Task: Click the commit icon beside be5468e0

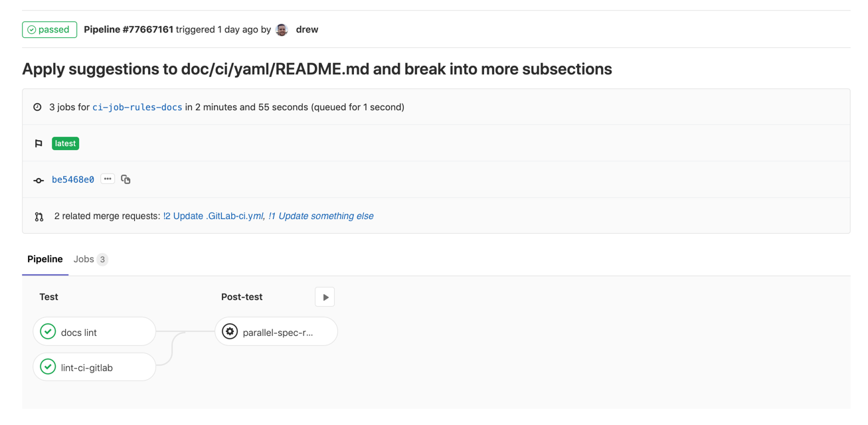Action: (x=39, y=179)
